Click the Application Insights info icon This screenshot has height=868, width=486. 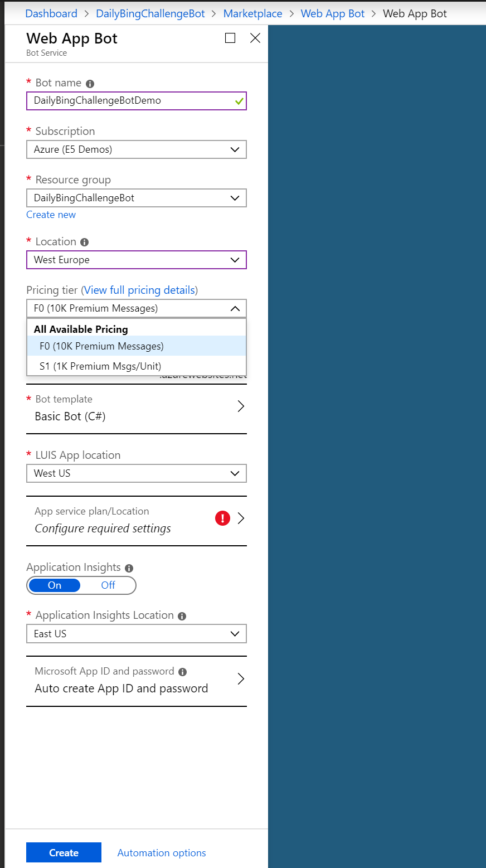(x=129, y=568)
